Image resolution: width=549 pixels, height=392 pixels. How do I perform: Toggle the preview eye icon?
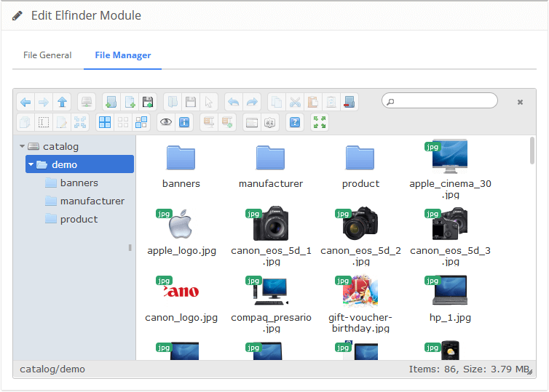tap(166, 122)
